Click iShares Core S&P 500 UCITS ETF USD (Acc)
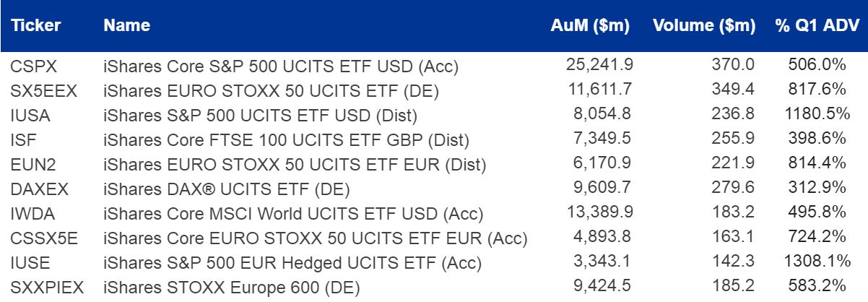 [x=282, y=67]
